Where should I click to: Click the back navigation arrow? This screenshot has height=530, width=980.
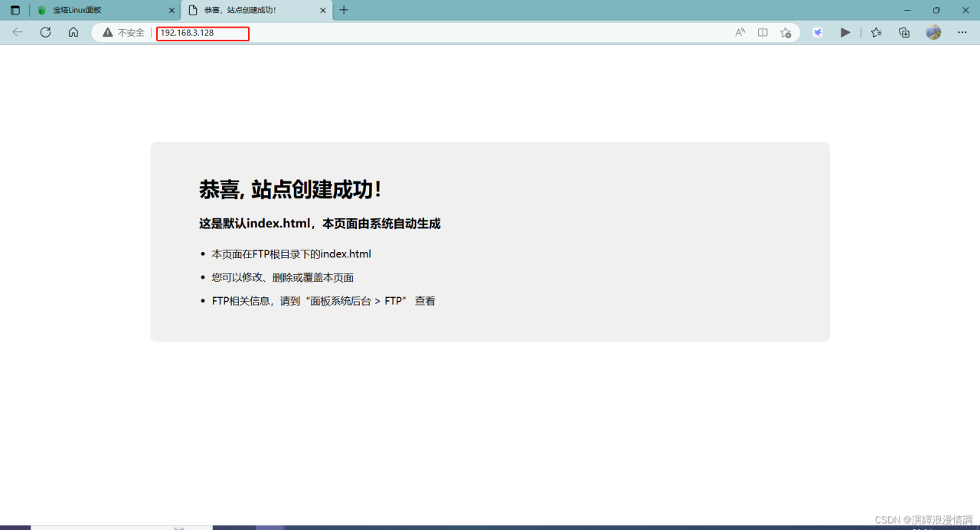[18, 32]
